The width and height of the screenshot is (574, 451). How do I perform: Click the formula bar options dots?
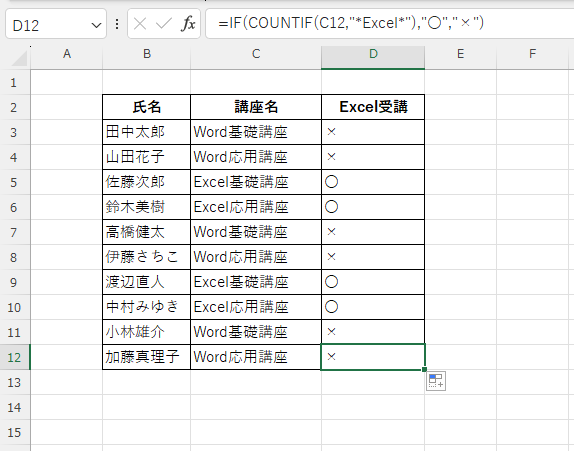pos(117,24)
